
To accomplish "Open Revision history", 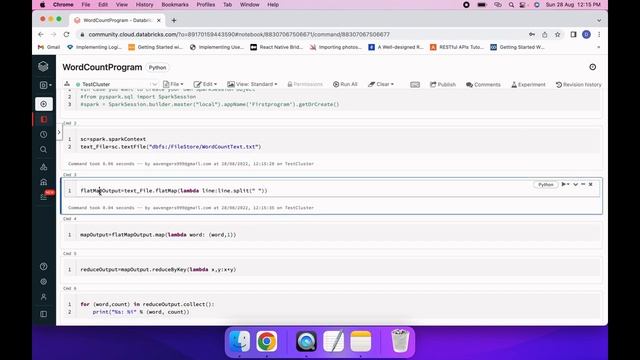I will point(578,84).
